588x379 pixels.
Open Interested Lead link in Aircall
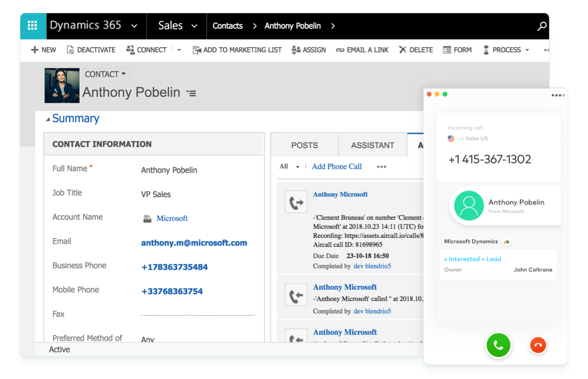pyautogui.click(x=472, y=259)
